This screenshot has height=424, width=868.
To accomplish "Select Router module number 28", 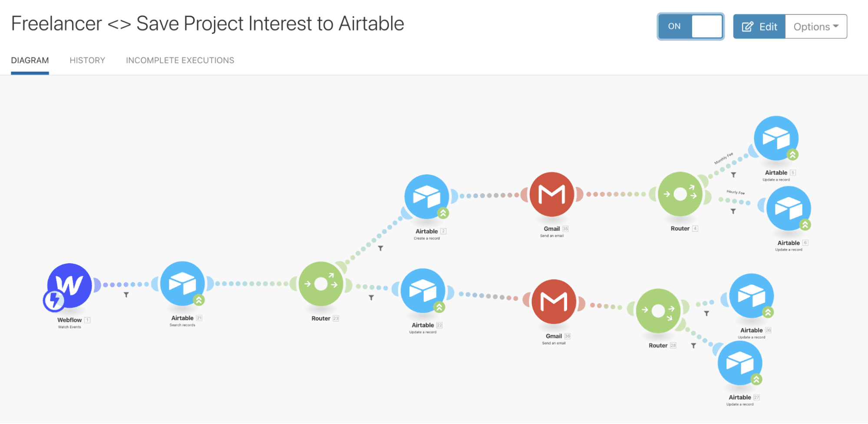I will coord(658,311).
